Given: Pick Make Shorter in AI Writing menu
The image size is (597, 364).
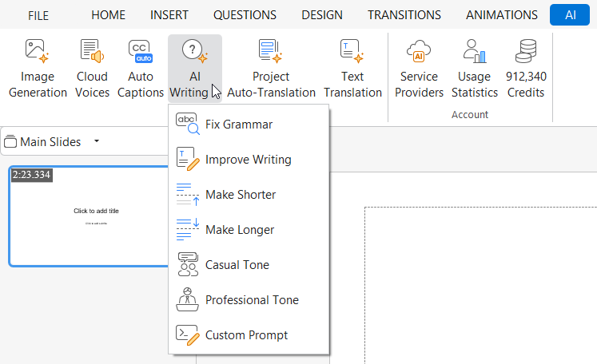Looking at the screenshot, I should click(x=240, y=195).
